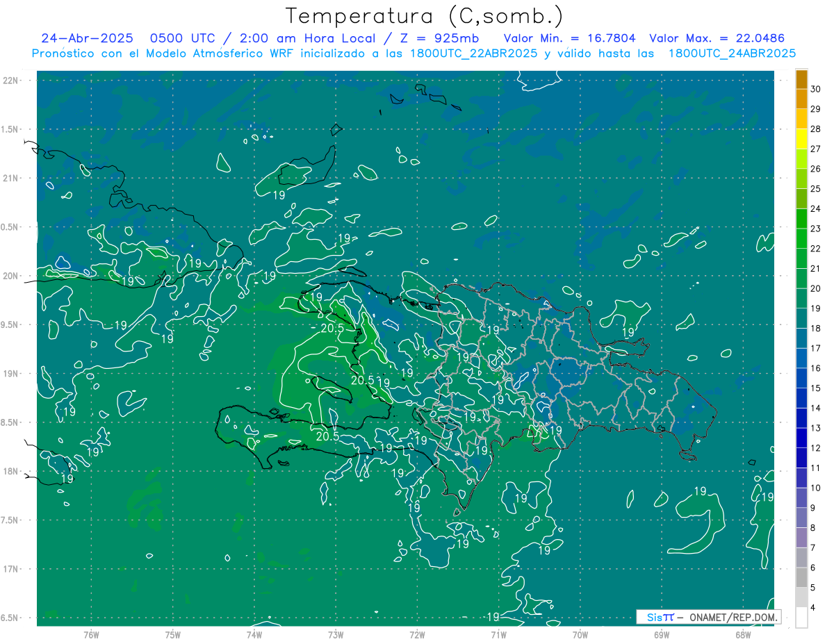Click the "Valor Max. = 22.0486" value

click(717, 38)
